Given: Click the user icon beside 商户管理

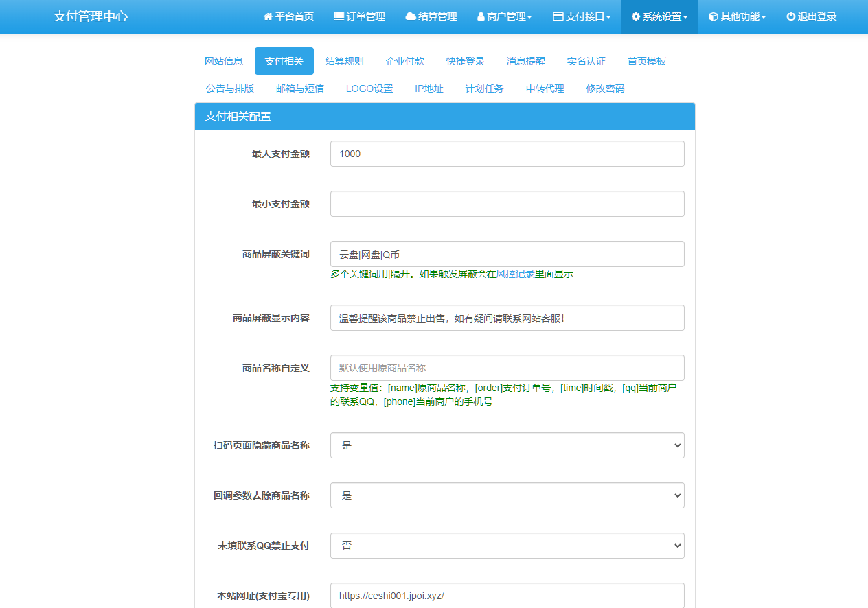Looking at the screenshot, I should pos(481,16).
